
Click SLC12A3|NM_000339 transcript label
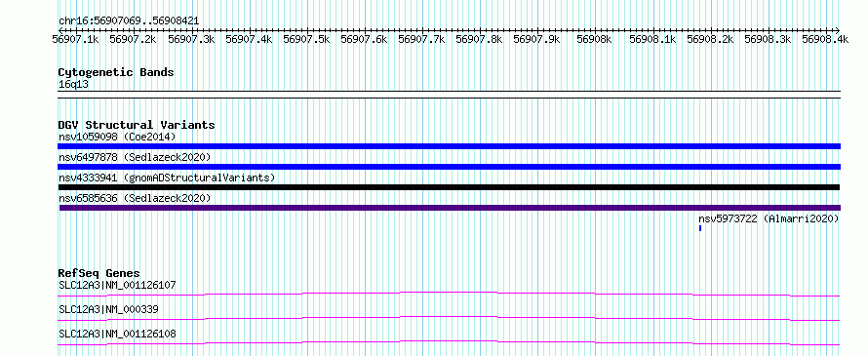coord(108,310)
